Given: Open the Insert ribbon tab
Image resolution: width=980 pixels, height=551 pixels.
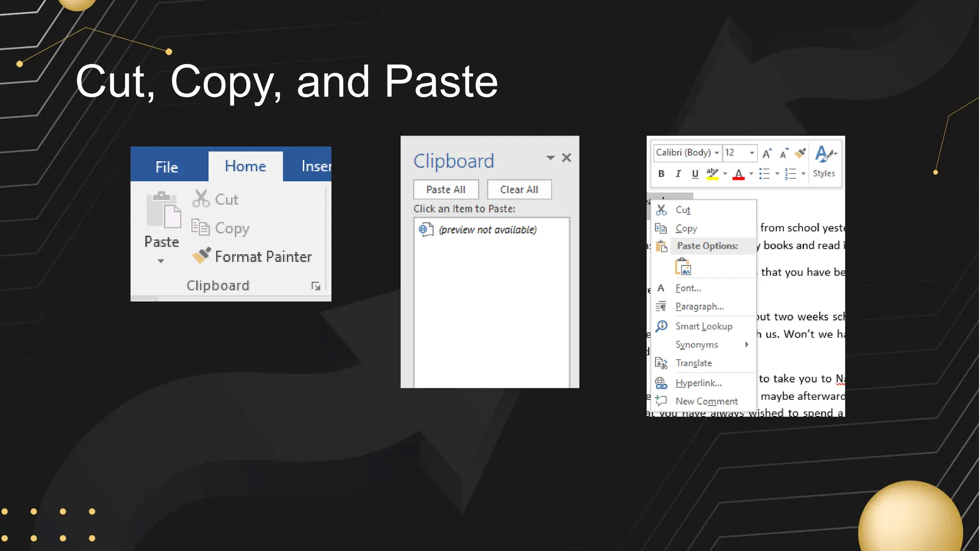Looking at the screenshot, I should pyautogui.click(x=316, y=166).
